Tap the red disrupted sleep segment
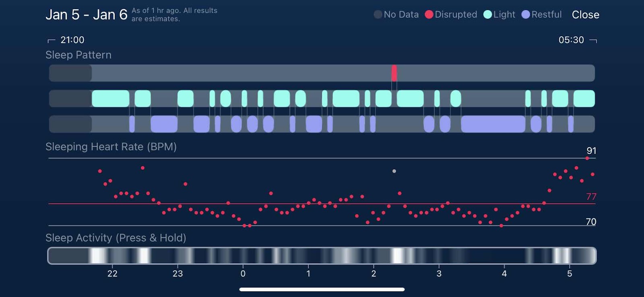Screen dimensions: 644x297 394,73
